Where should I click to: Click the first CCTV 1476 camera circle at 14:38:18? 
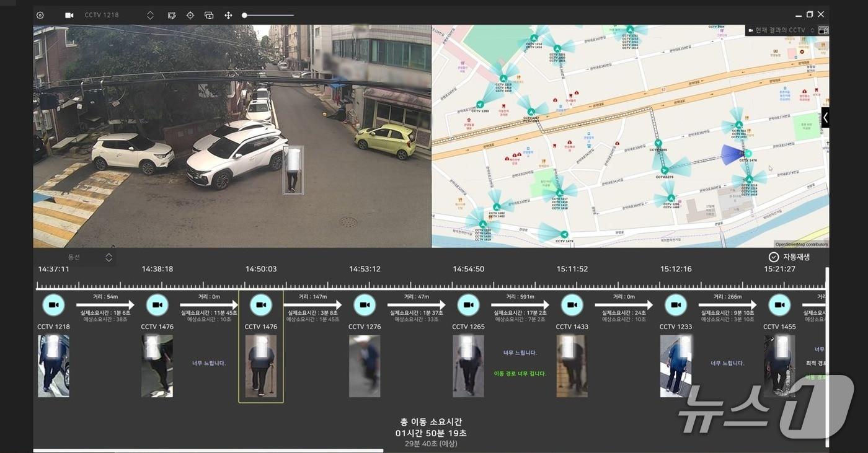[157, 305]
